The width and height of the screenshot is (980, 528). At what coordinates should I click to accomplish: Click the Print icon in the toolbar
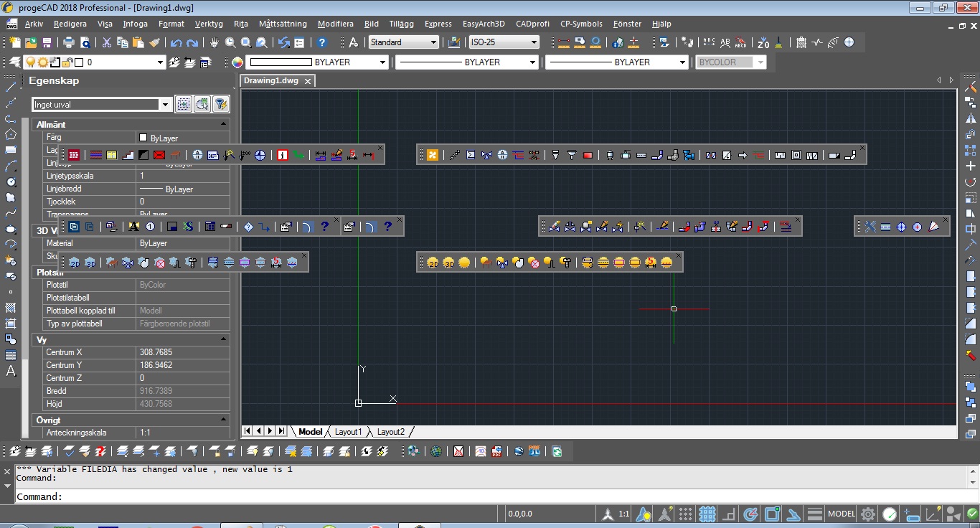[x=70, y=42]
